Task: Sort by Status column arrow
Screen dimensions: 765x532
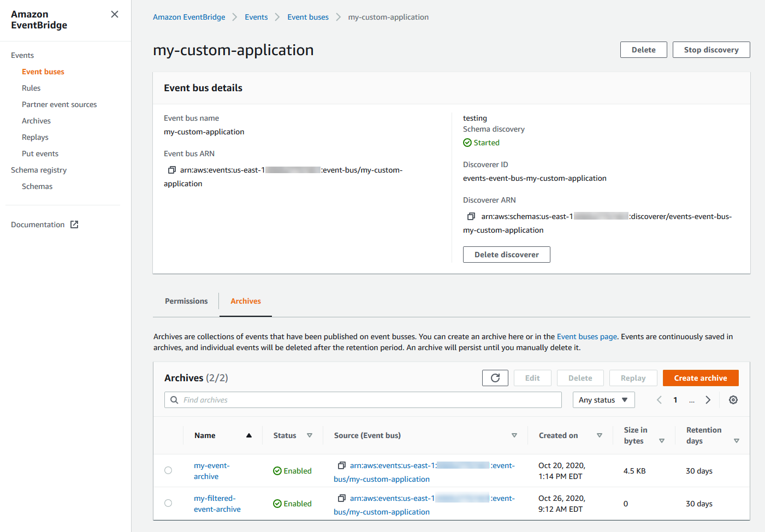Action: coord(310,435)
